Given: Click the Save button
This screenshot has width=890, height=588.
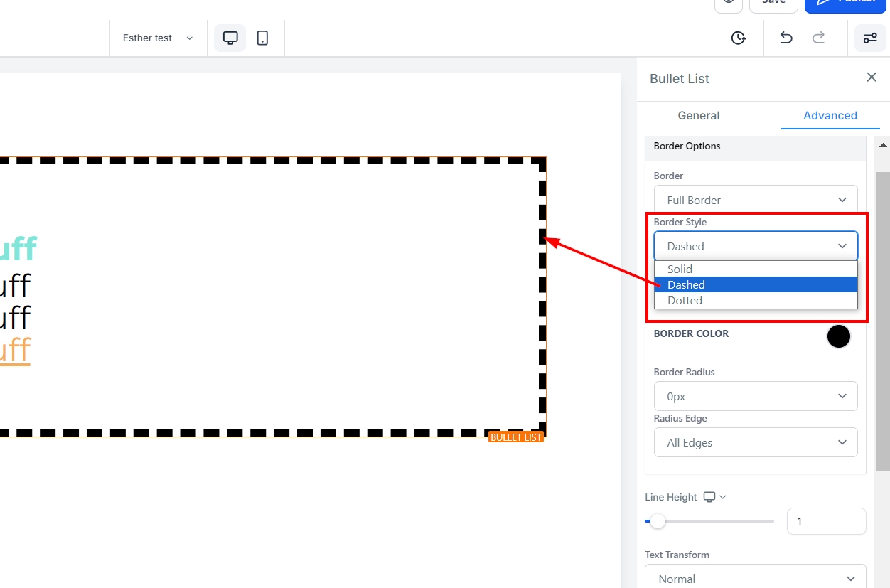Looking at the screenshot, I should [773, 3].
